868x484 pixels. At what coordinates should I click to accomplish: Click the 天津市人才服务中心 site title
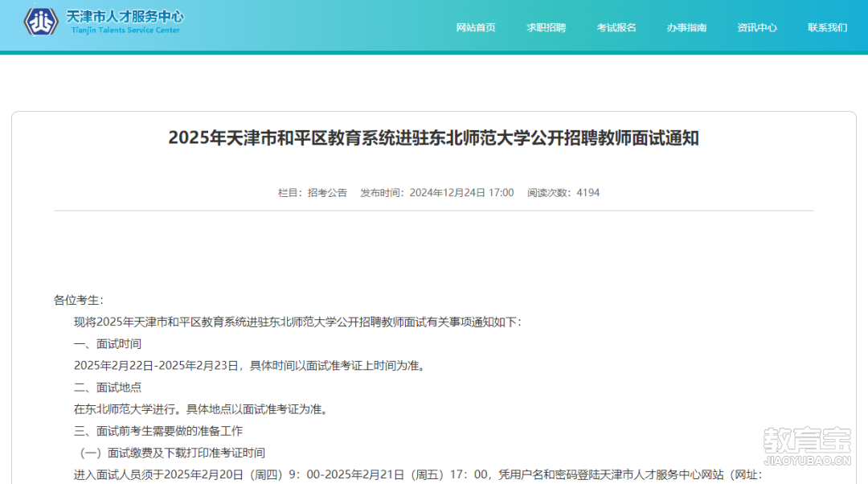pos(125,17)
